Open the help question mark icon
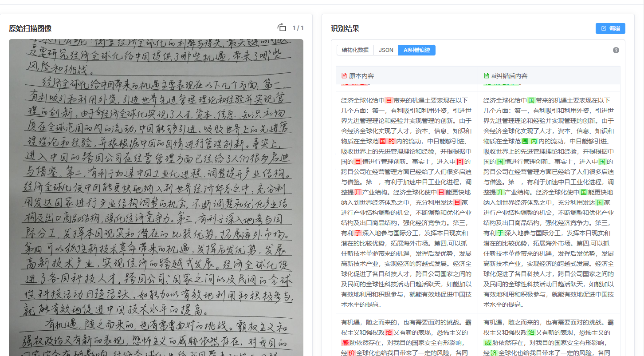The height and width of the screenshot is (356, 644). point(616,50)
